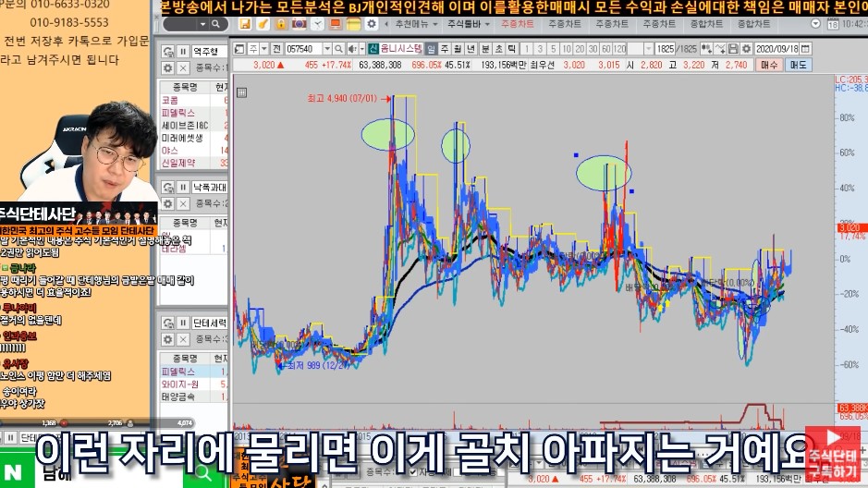This screenshot has height=488, width=868.
Task: Click the bar count field 1825
Action: tap(665, 49)
